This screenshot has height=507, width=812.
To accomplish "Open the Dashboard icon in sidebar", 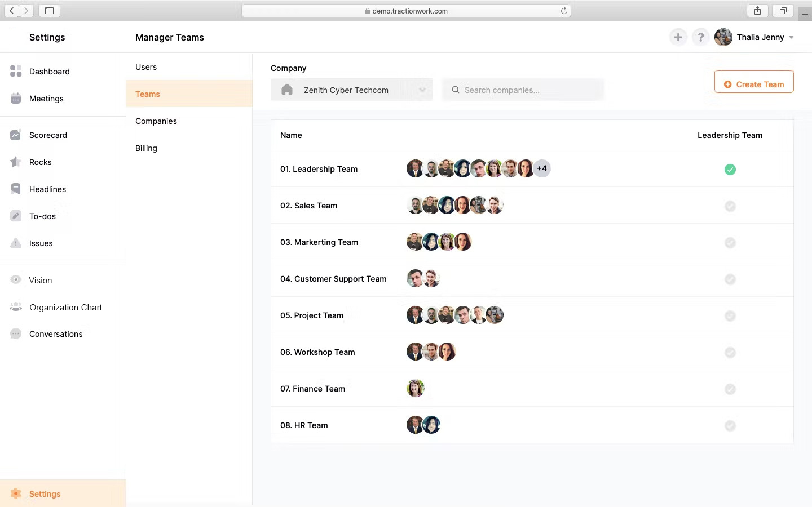I will pos(16,71).
